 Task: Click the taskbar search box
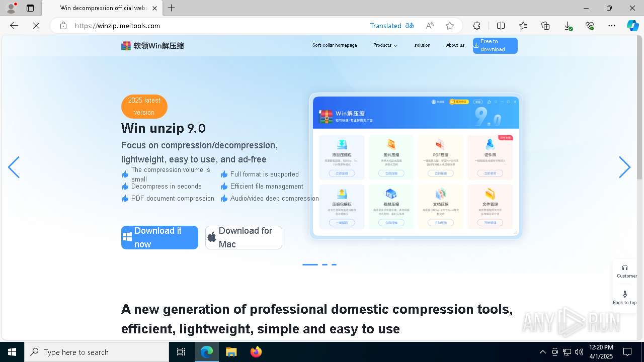97,352
